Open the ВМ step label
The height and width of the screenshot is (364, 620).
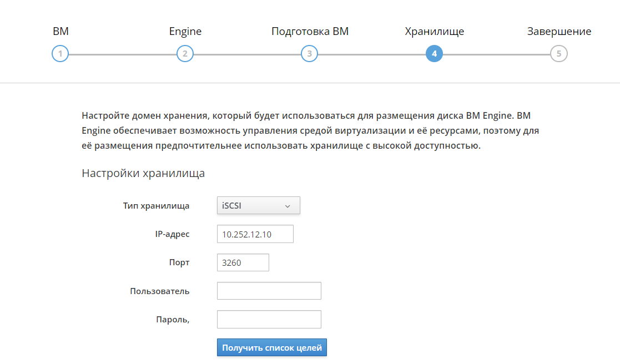[61, 31]
